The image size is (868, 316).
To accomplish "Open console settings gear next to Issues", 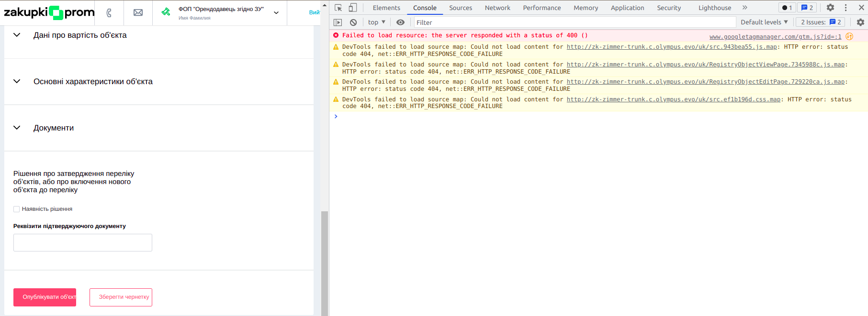I will pyautogui.click(x=860, y=22).
